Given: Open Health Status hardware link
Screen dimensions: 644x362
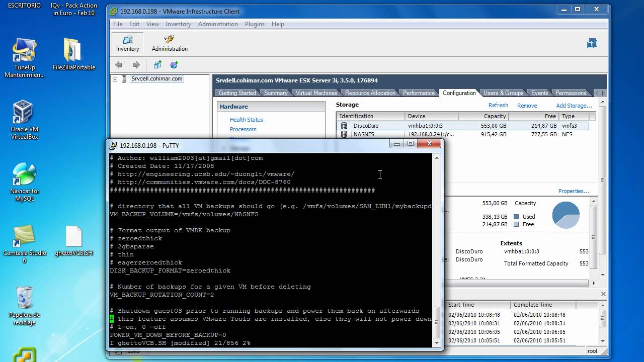Looking at the screenshot, I should point(247,120).
